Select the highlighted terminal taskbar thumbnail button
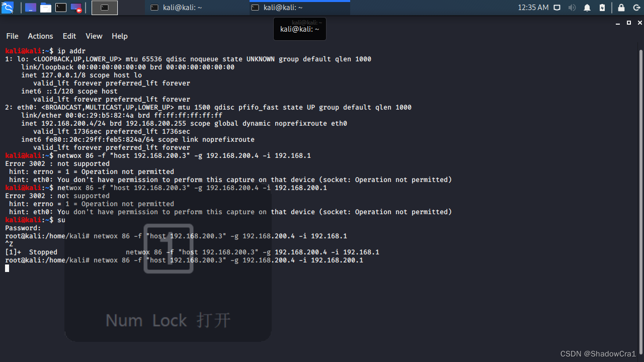The width and height of the screenshot is (644, 362). pos(105,8)
